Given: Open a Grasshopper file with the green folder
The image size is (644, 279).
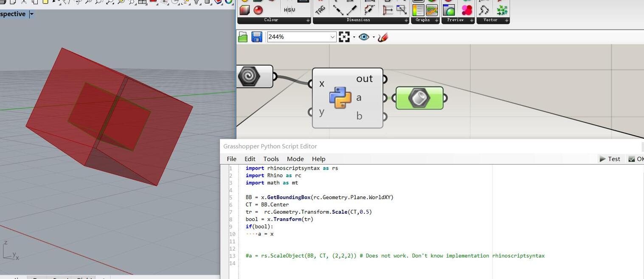Looking at the screenshot, I should (x=243, y=37).
